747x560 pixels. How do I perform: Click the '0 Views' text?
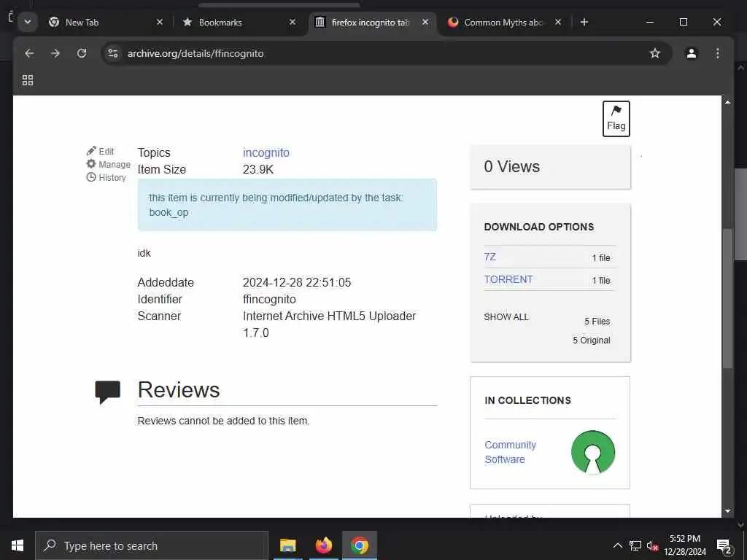coord(511,166)
